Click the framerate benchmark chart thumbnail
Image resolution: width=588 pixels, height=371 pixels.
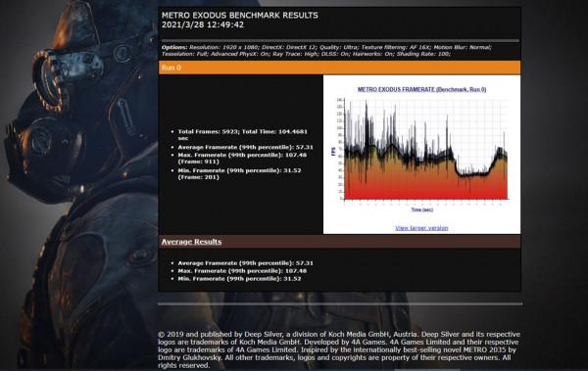click(421, 150)
